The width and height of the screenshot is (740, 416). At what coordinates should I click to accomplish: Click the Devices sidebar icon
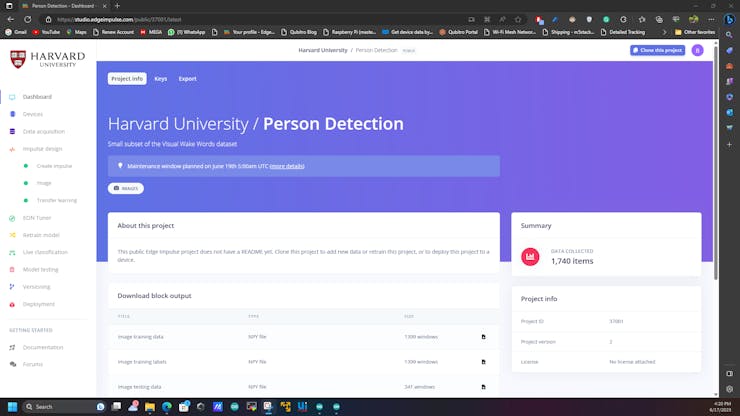click(x=12, y=114)
